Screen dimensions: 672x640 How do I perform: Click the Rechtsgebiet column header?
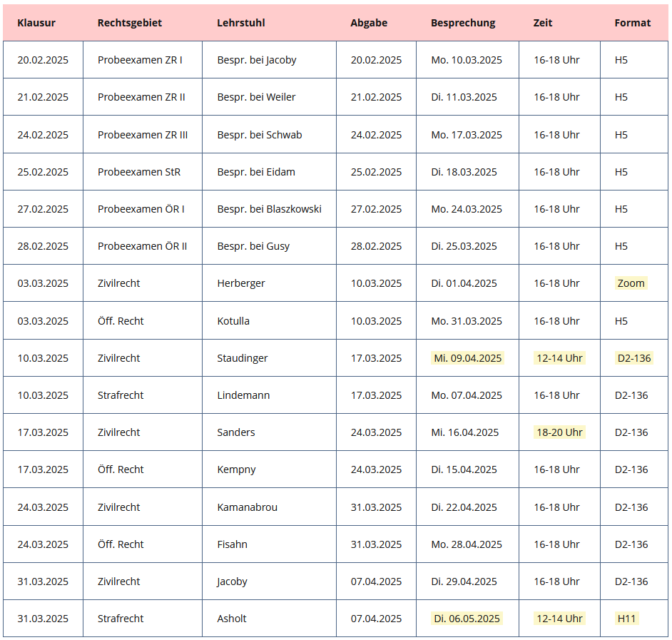click(129, 23)
